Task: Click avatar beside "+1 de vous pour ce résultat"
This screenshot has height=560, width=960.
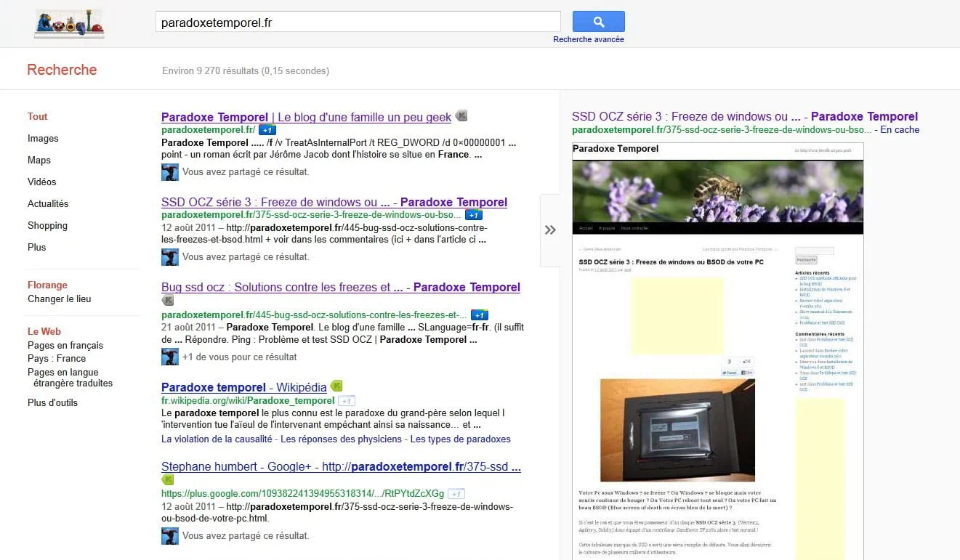Action: [169, 357]
